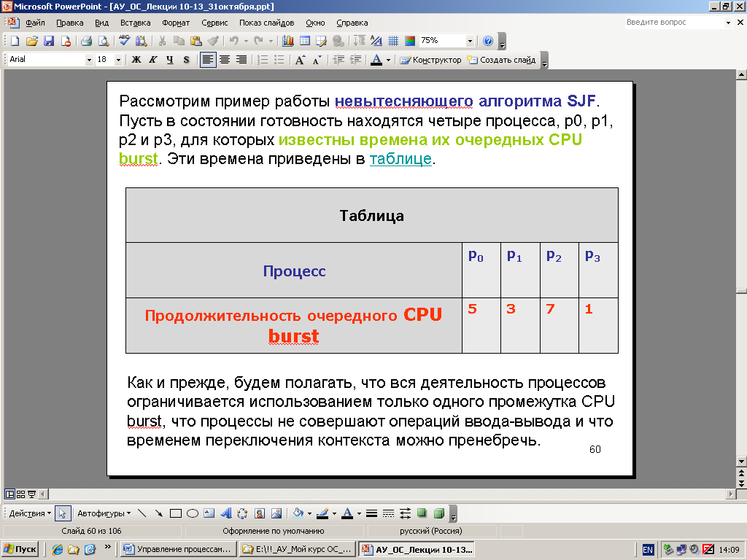The width and height of the screenshot is (747, 560).
Task: Expand line color dropdown in drawing toolbar
Action: click(x=334, y=513)
